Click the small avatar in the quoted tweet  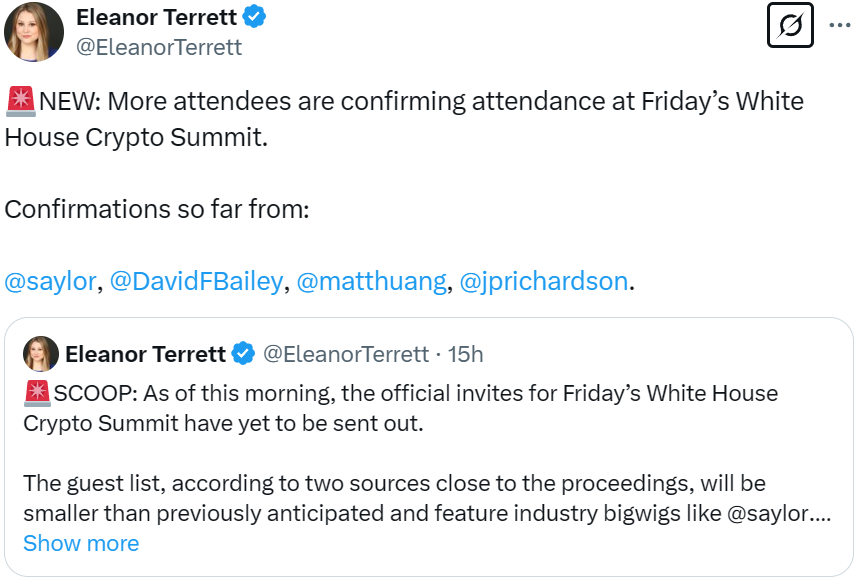41,354
